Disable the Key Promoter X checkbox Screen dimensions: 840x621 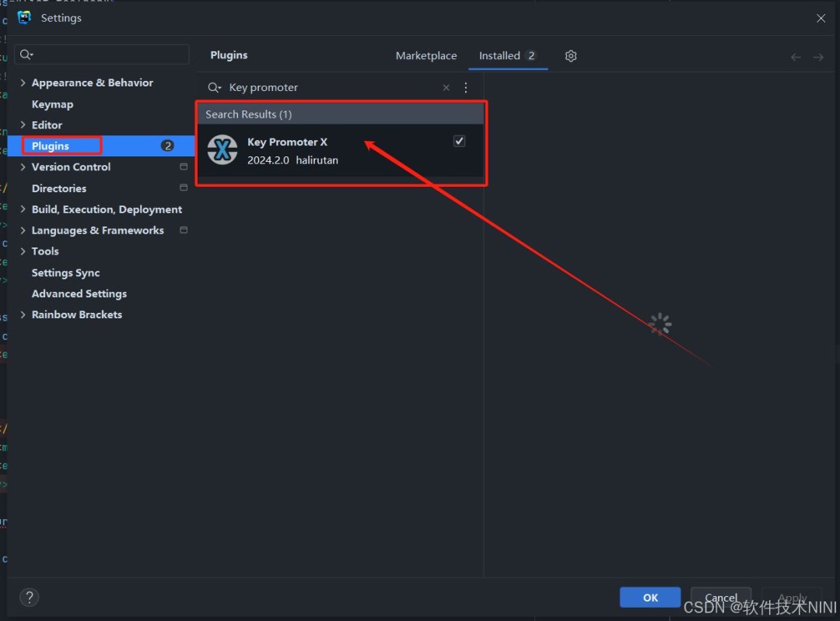tap(460, 141)
